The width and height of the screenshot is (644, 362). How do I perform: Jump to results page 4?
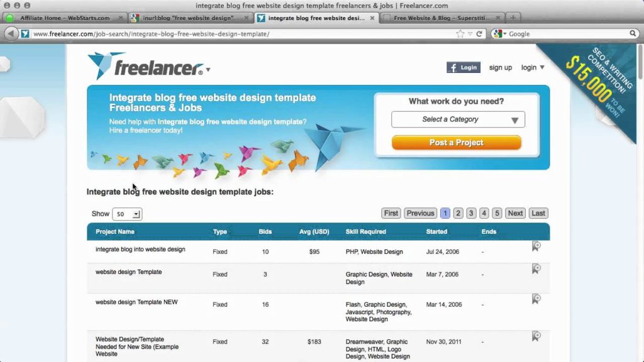click(484, 213)
